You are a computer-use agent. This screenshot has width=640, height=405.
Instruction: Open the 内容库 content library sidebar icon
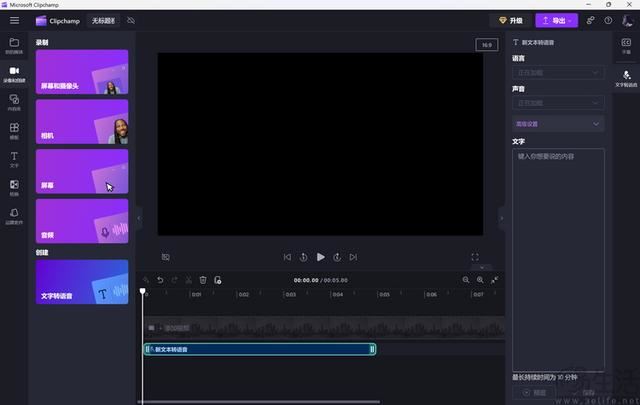pyautogui.click(x=14, y=101)
